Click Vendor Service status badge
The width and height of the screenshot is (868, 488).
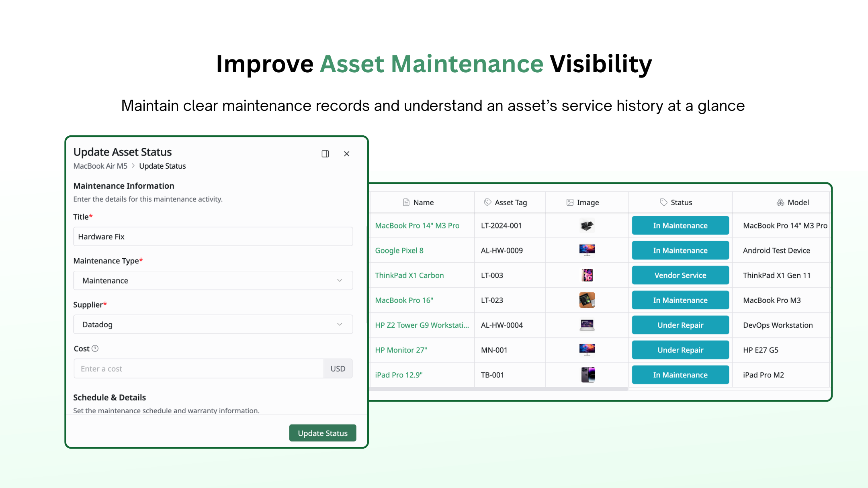(680, 275)
